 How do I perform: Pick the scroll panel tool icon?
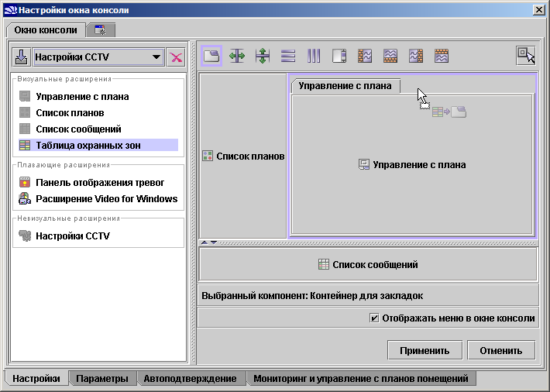pos(339,56)
